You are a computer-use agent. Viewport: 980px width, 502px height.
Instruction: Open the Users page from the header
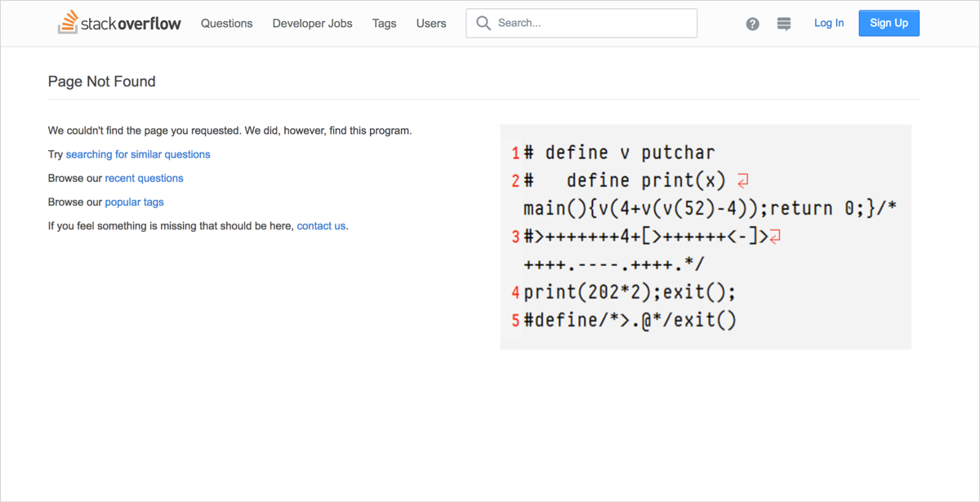tap(430, 23)
